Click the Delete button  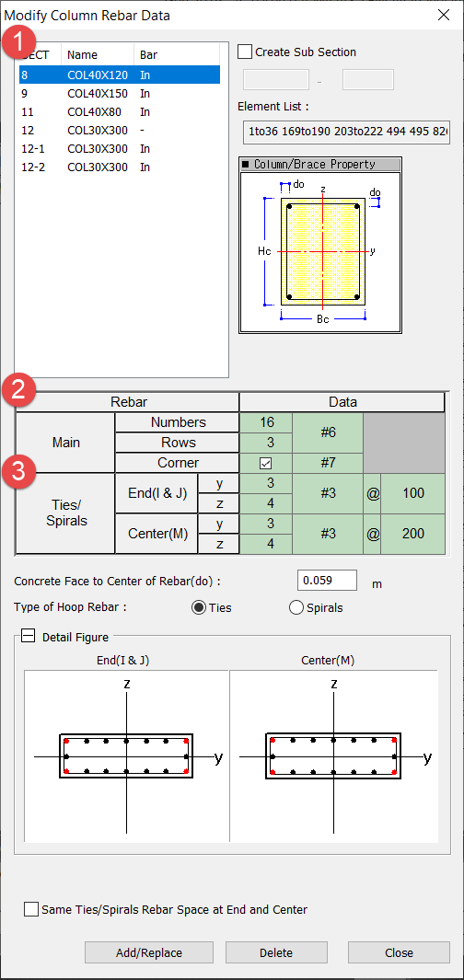click(x=276, y=952)
